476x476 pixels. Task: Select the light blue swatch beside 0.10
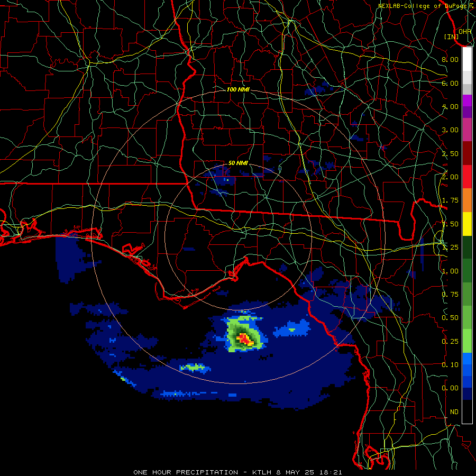tap(467, 359)
